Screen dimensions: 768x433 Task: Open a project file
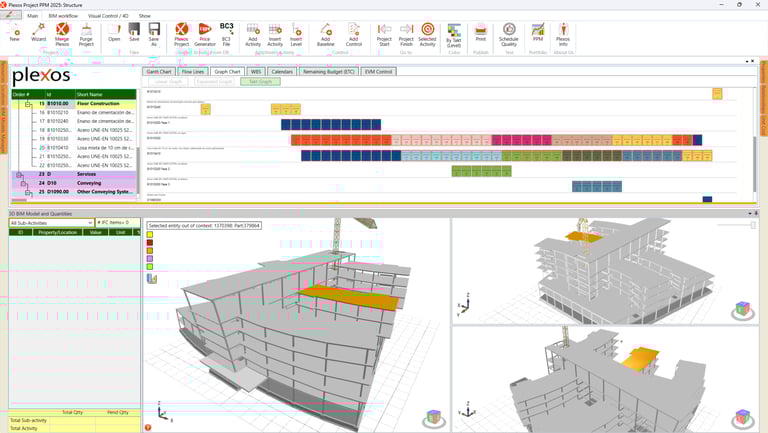click(x=114, y=33)
